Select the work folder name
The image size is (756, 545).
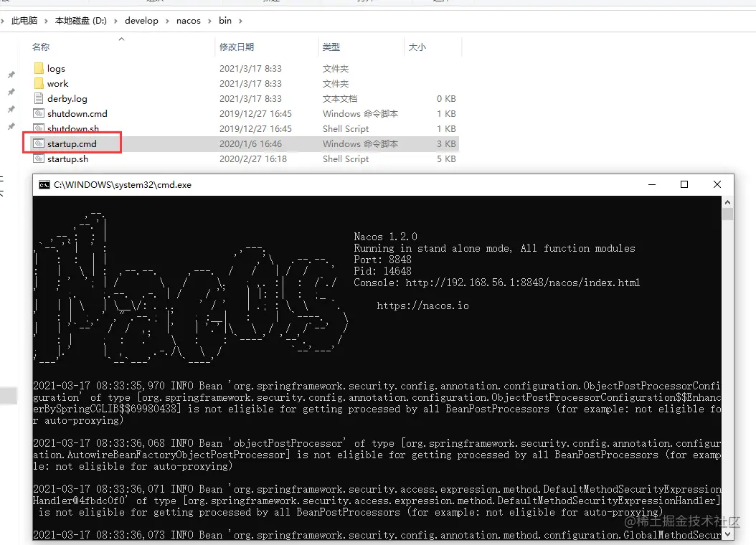click(x=58, y=83)
